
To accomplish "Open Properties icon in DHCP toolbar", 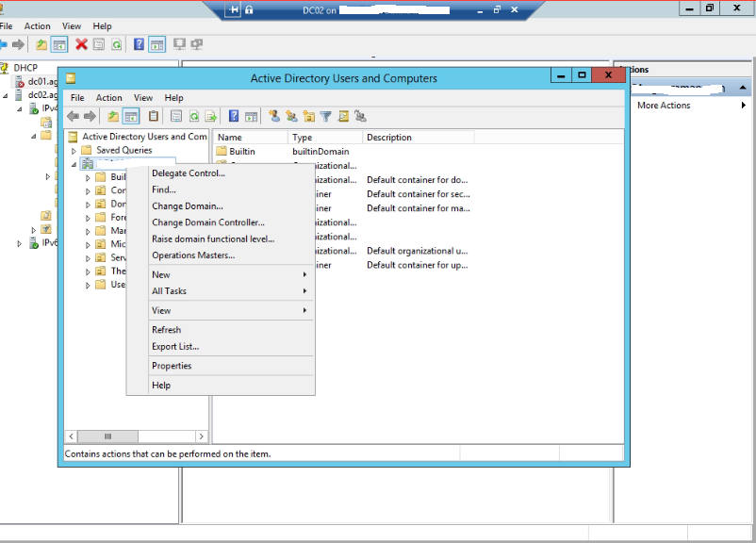I will point(99,45).
